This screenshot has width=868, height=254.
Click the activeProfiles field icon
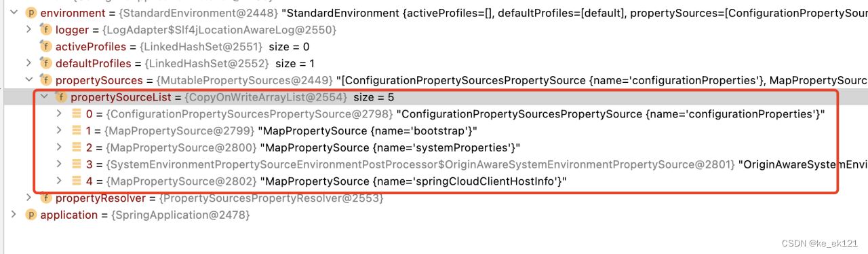(x=45, y=47)
